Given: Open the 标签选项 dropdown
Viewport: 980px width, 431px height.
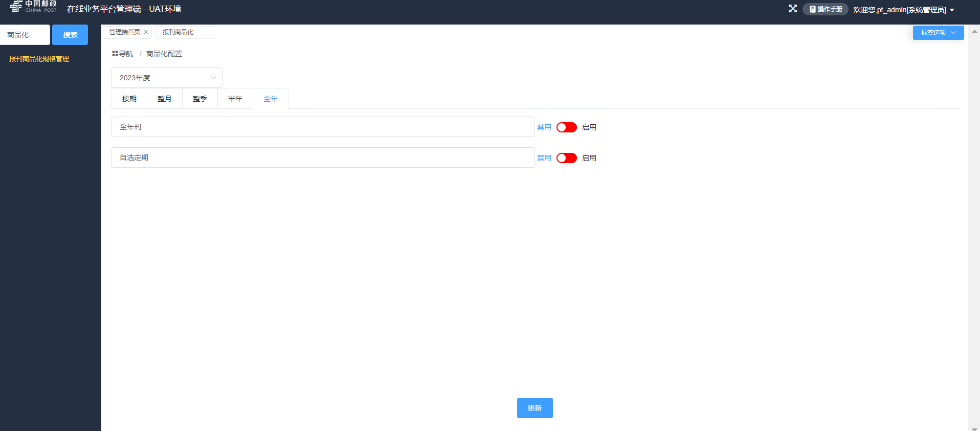Looking at the screenshot, I should 938,33.
